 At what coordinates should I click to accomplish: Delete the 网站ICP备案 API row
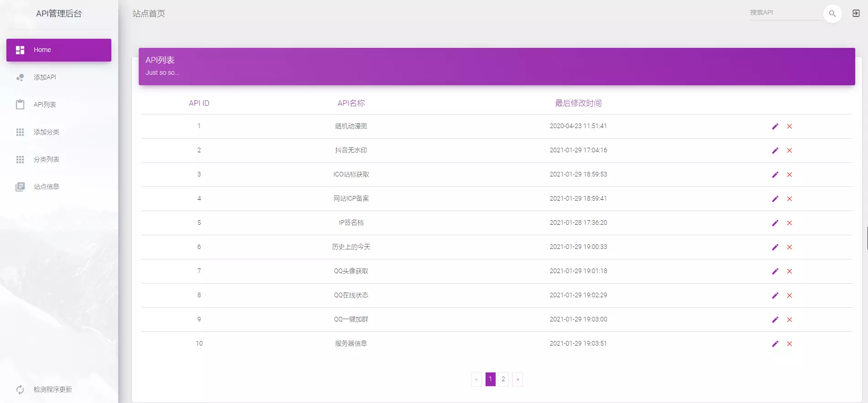[x=790, y=199]
